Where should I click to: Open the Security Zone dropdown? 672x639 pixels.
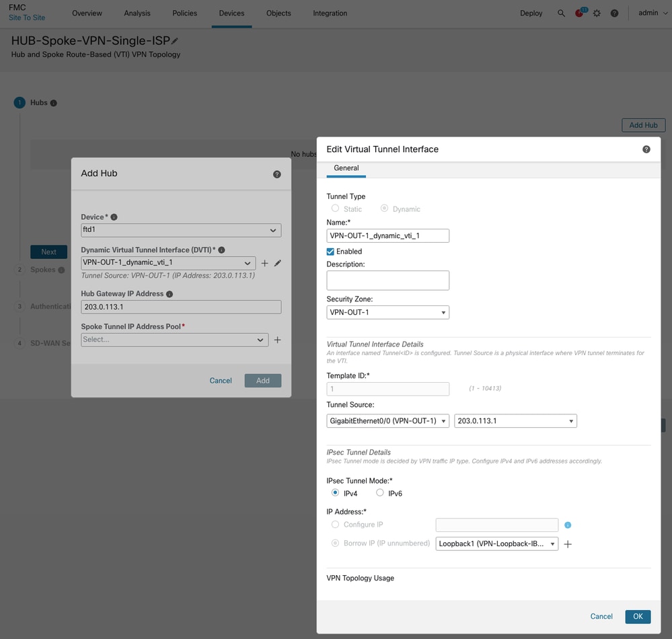[x=387, y=312]
